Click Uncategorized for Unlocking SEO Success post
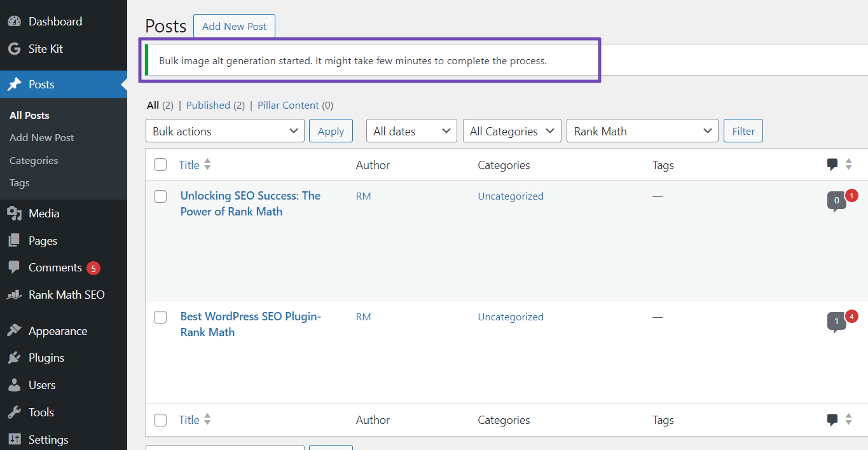This screenshot has width=868, height=450. 511,196
